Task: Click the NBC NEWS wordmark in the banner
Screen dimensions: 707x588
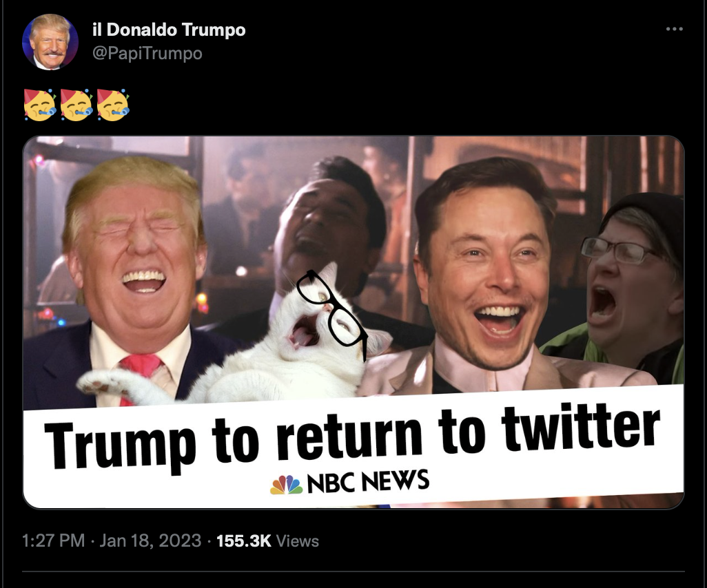Action: pos(368,481)
